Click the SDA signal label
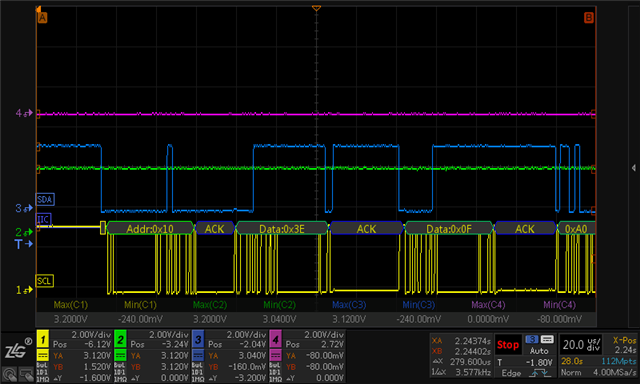 click(45, 199)
